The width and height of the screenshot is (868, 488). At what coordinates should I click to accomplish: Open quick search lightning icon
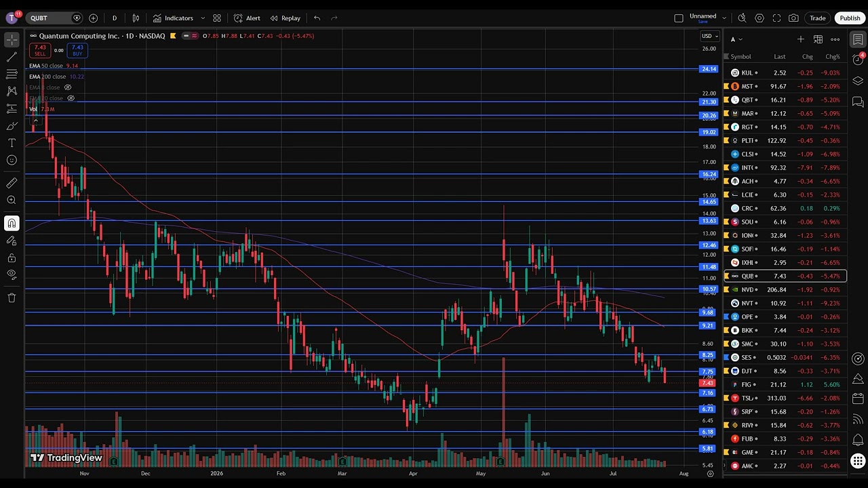tap(742, 18)
